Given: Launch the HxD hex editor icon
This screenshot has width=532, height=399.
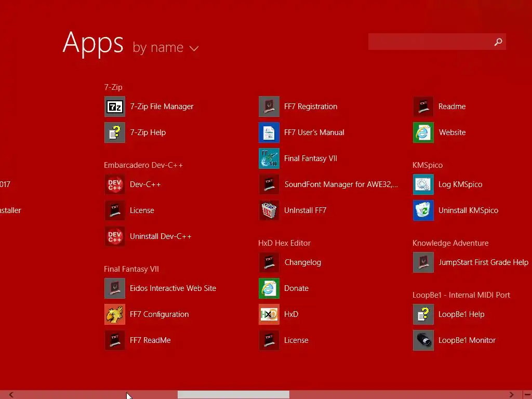Looking at the screenshot, I should [269, 314].
